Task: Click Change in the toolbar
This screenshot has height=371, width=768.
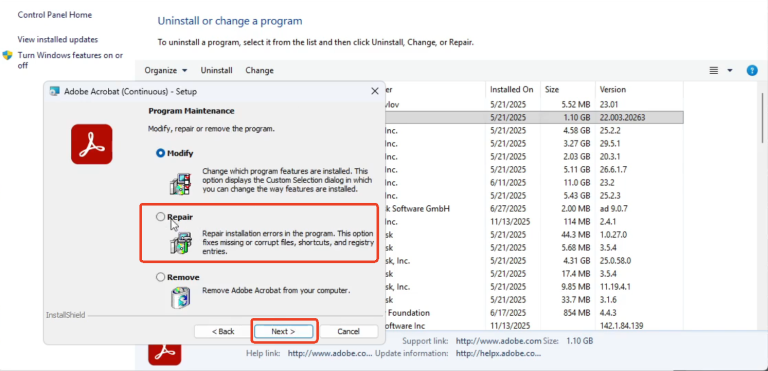Action: 259,71
